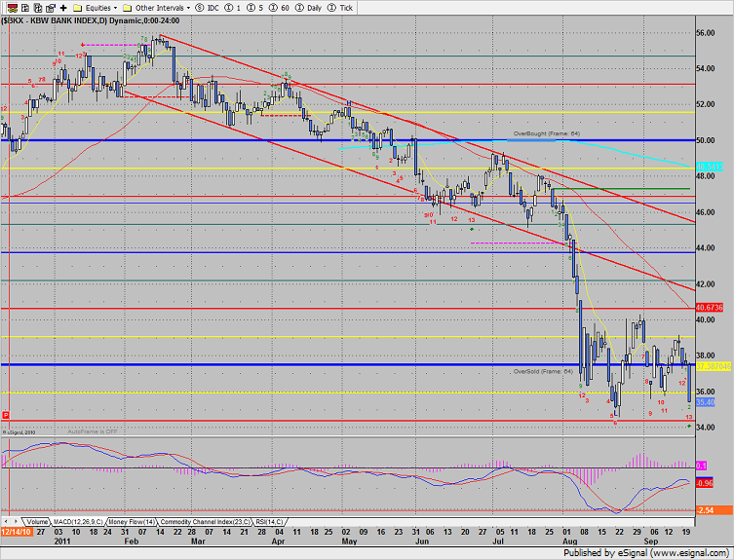Switch to the Daily interval
The height and width of the screenshot is (560, 734).
(x=308, y=8)
